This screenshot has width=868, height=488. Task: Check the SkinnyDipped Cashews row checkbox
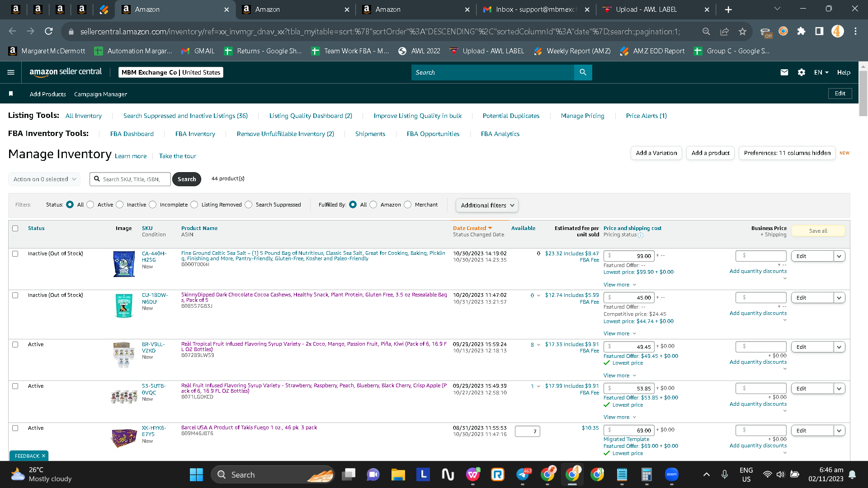[x=15, y=296]
